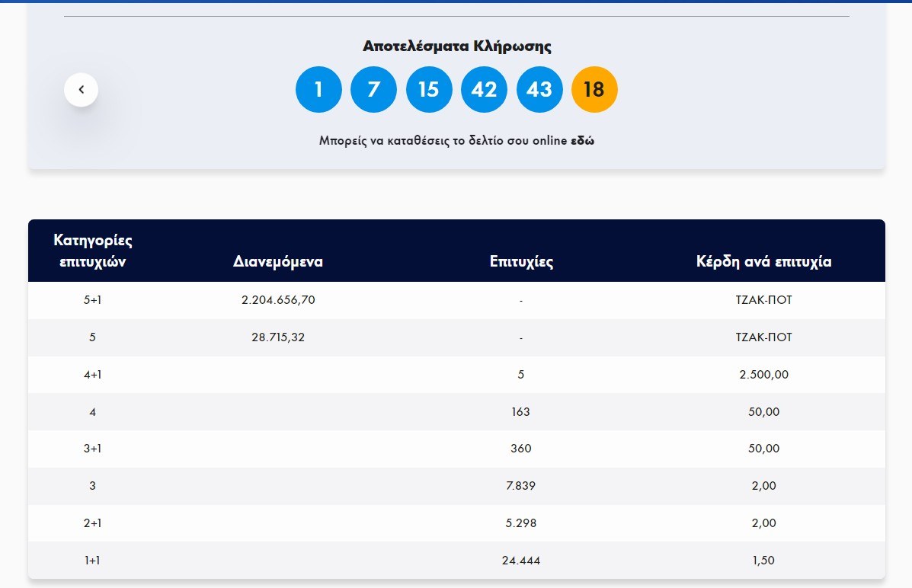This screenshot has width=912, height=588.
Task: Select the blue ball number 42
Action: click(x=484, y=90)
